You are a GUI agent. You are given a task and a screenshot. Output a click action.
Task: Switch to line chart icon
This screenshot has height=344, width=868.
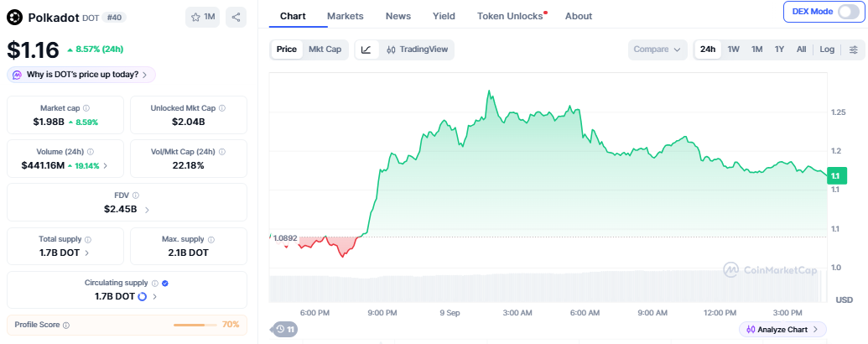366,50
